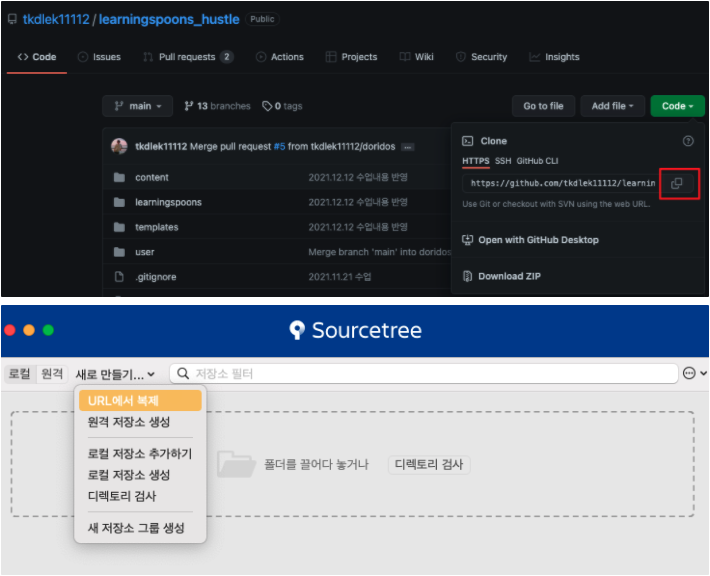Image resolution: width=710 pixels, height=576 pixels.
Task: Choose 원격 저장소 생성 menu item
Action: click(x=140, y=422)
